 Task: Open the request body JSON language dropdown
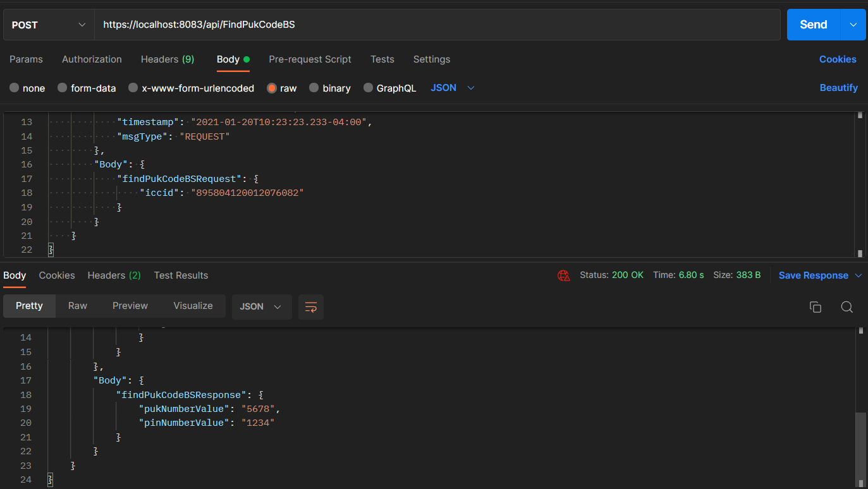[453, 88]
